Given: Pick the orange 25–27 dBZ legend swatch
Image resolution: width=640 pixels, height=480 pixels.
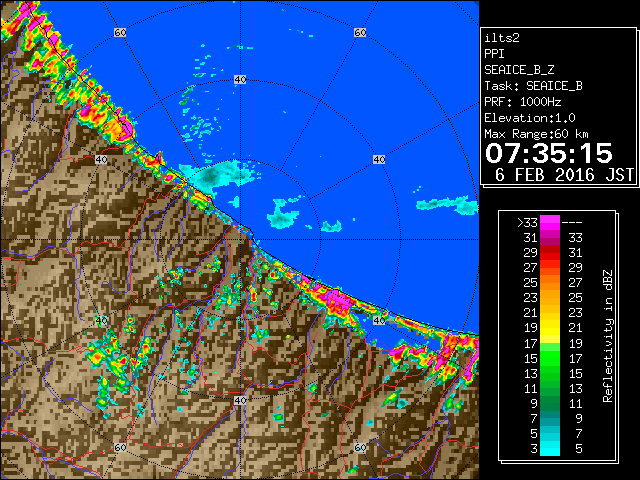Looking at the screenshot, I should pos(550,283).
